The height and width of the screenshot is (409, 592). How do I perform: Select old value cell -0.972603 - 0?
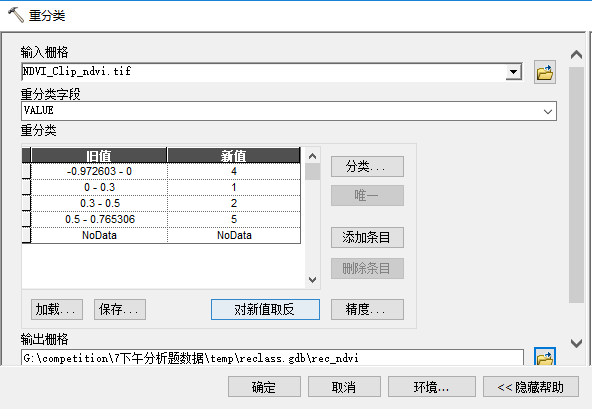99,171
